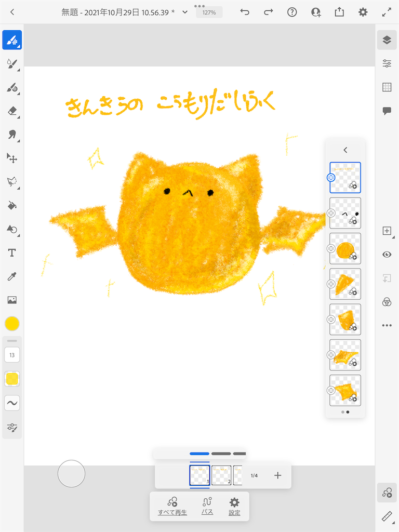Add a new layer

tap(387, 231)
